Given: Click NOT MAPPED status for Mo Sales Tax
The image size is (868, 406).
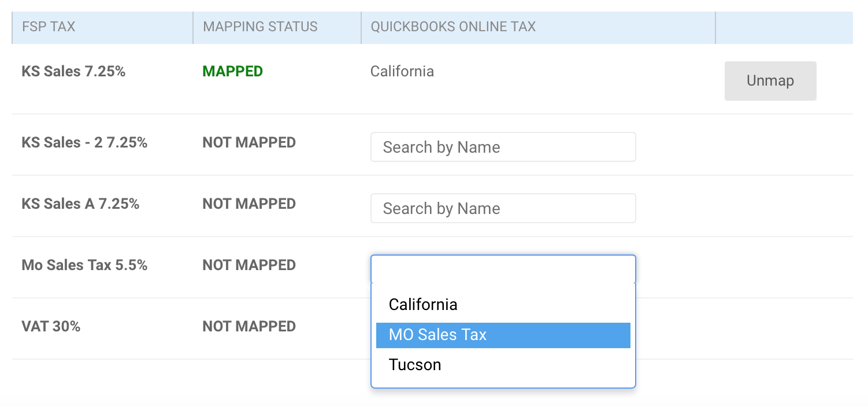Looking at the screenshot, I should pos(249,265).
